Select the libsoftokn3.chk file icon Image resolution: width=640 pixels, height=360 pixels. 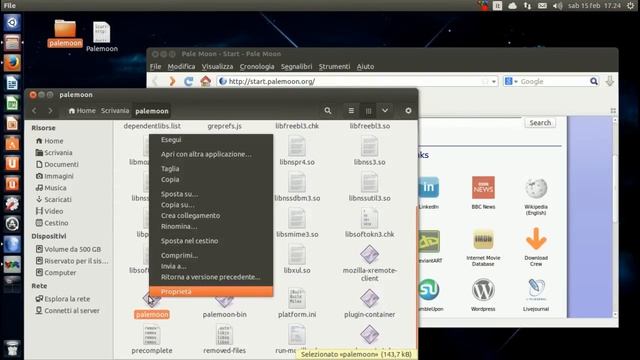click(369, 219)
